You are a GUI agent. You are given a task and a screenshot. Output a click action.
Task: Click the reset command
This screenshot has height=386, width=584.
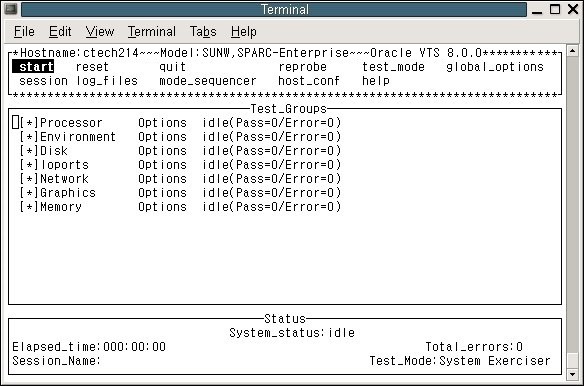click(92, 67)
